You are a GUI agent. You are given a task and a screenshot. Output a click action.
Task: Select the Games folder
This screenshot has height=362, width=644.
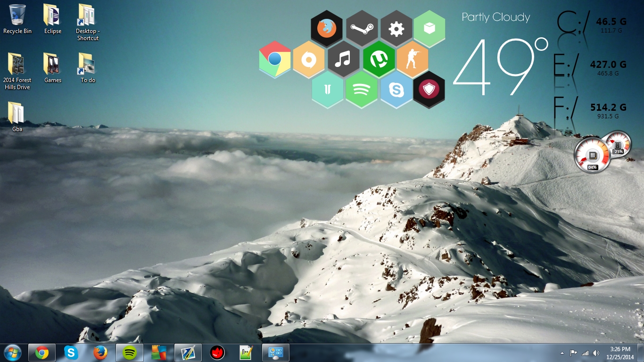53,68
